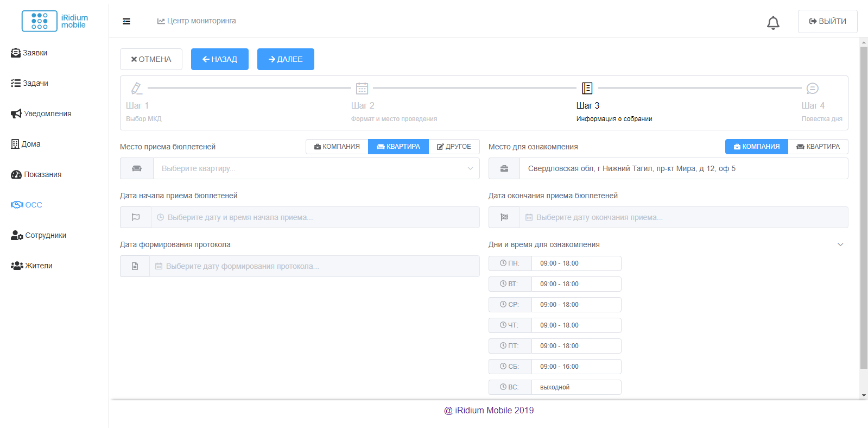Select ДРУГОЕ for ballot reception place
The width and height of the screenshot is (868, 428).
pyautogui.click(x=454, y=147)
